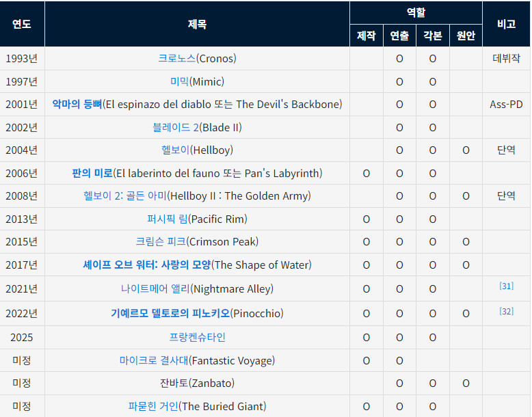
Task: Open 셰이프 오브 워터: 사랑의 모양 link
Action: tap(147, 265)
